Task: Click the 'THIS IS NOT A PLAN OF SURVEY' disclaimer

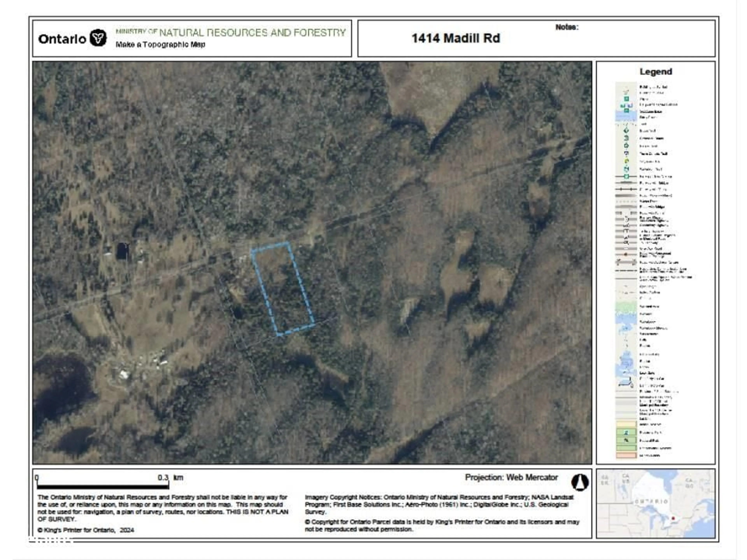Action: pos(163,515)
